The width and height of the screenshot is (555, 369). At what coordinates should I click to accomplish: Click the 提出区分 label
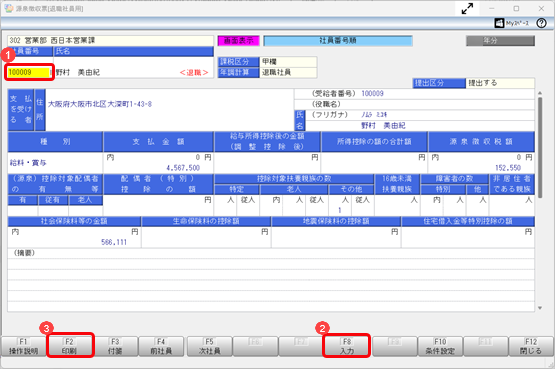(x=439, y=83)
